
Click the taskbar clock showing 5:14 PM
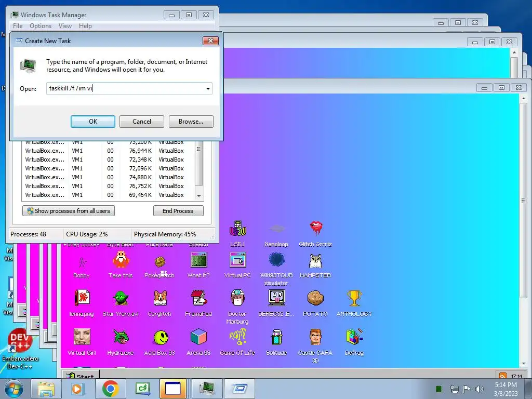(506, 389)
